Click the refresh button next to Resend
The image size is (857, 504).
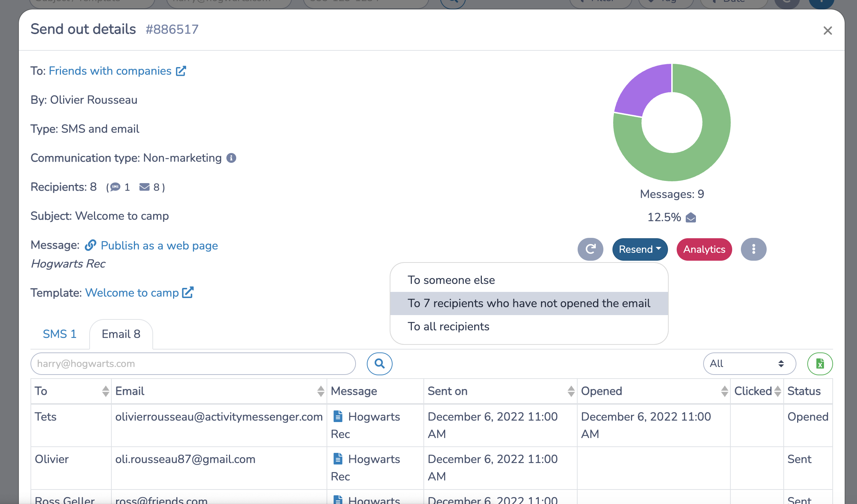pyautogui.click(x=590, y=249)
